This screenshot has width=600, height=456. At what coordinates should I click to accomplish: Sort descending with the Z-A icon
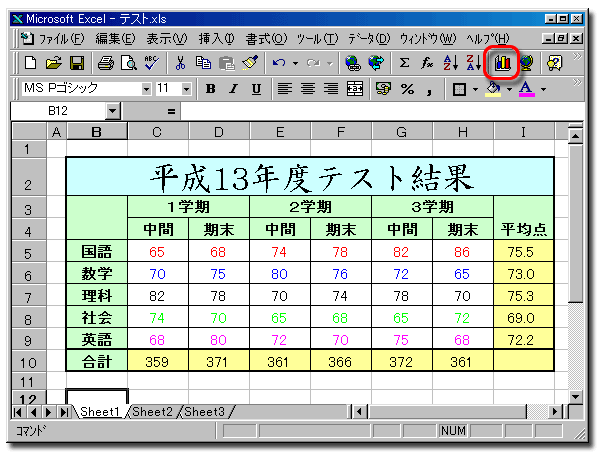click(x=473, y=63)
